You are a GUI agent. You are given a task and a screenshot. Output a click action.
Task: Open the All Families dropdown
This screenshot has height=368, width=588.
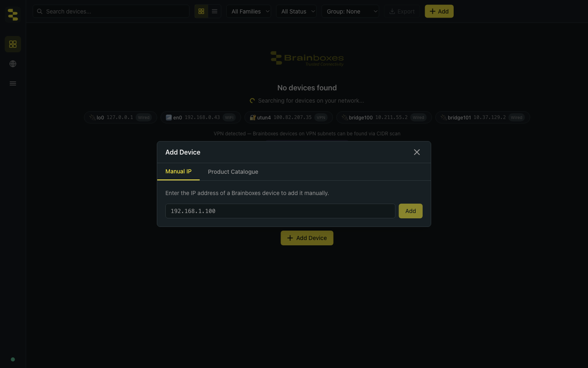tap(249, 11)
